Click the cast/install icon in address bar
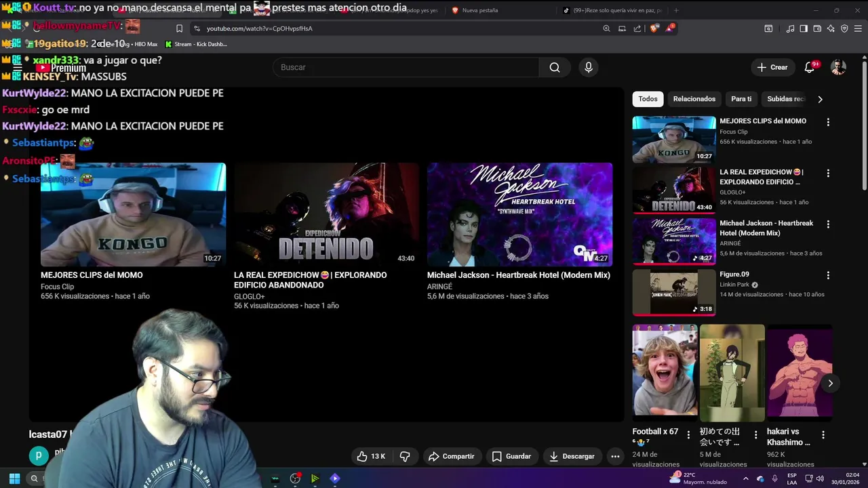This screenshot has height=488, width=868. tap(622, 28)
